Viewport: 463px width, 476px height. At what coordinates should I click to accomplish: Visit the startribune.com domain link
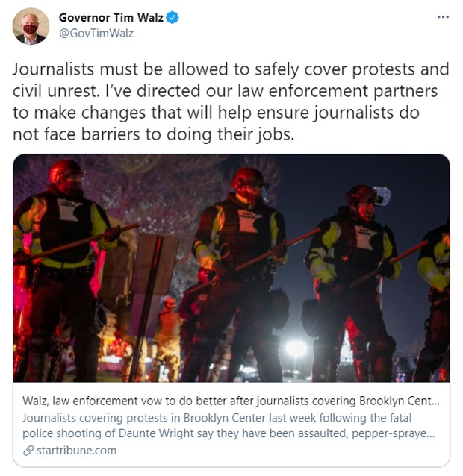point(76,451)
